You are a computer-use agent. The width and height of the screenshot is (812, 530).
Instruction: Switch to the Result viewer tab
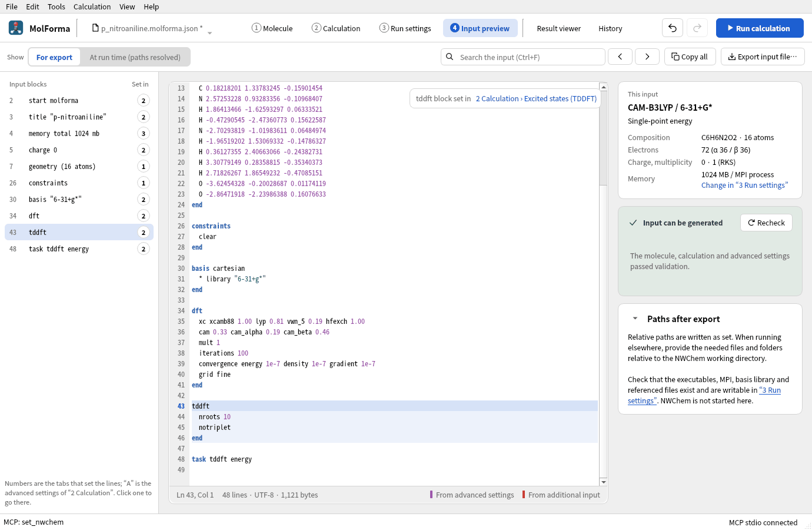pos(558,28)
